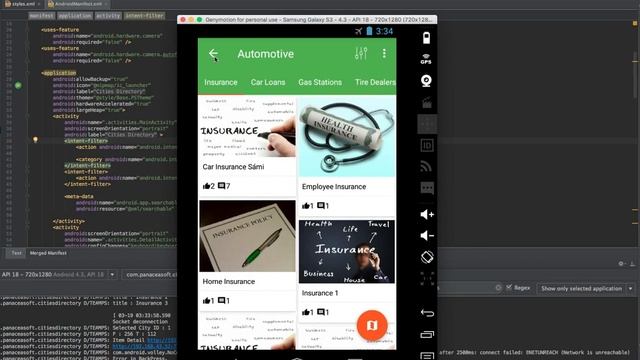640x360 pixels.
Task: Select the Tire Dealers tab
Action: tap(375, 82)
